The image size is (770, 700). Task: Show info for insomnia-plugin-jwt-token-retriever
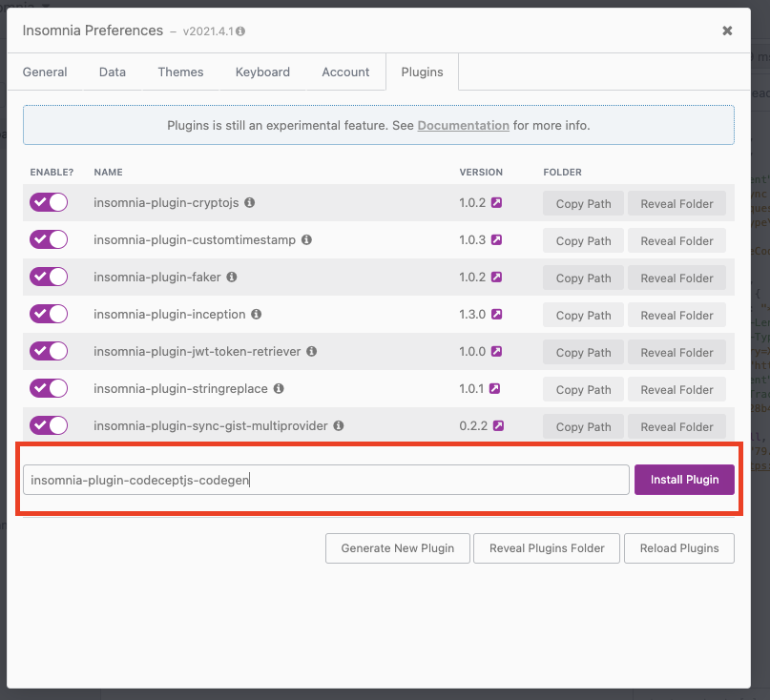point(311,352)
